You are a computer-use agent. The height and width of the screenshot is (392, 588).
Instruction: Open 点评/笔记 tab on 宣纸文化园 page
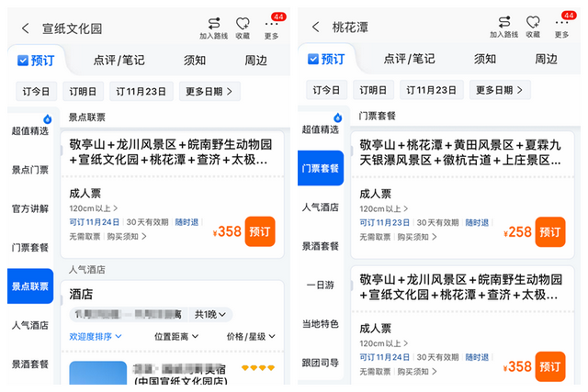coord(119,61)
